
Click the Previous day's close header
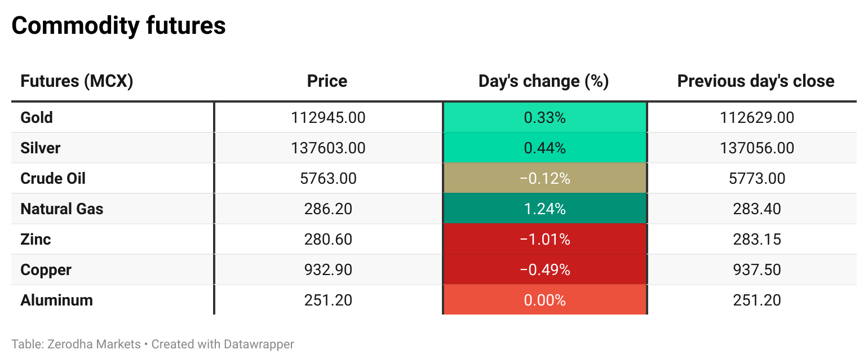pos(755,81)
